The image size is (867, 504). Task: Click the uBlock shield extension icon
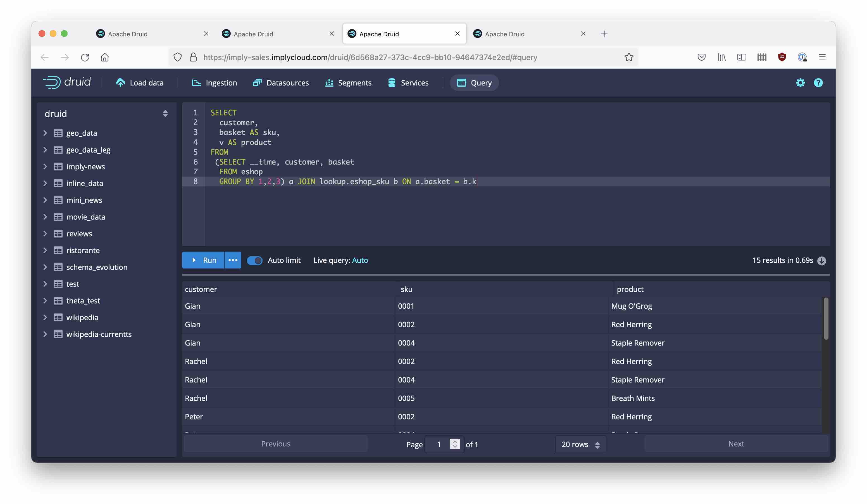(x=782, y=57)
